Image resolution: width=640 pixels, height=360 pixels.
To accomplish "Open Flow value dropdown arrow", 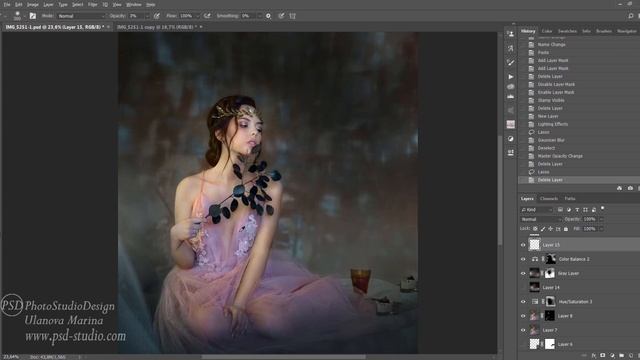I will pyautogui.click(x=198, y=16).
